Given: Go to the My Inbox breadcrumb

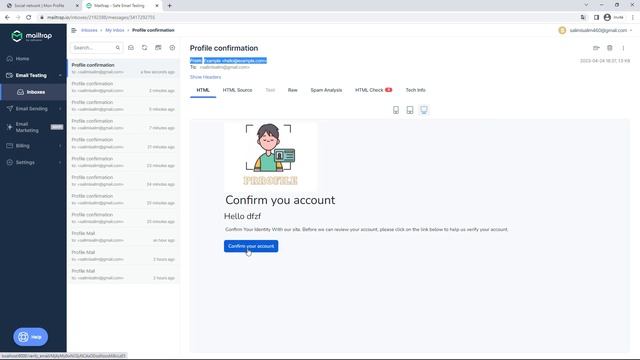Looking at the screenshot, I should click(x=115, y=30).
